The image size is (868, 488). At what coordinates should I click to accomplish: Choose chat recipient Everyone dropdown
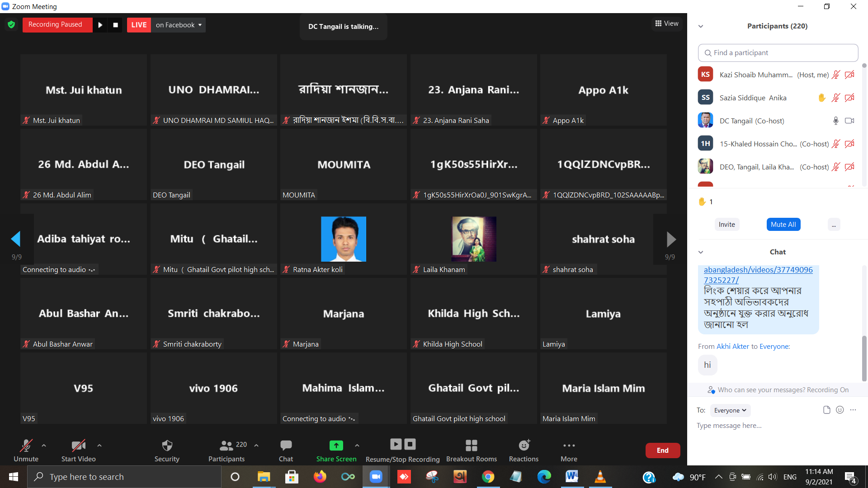730,410
